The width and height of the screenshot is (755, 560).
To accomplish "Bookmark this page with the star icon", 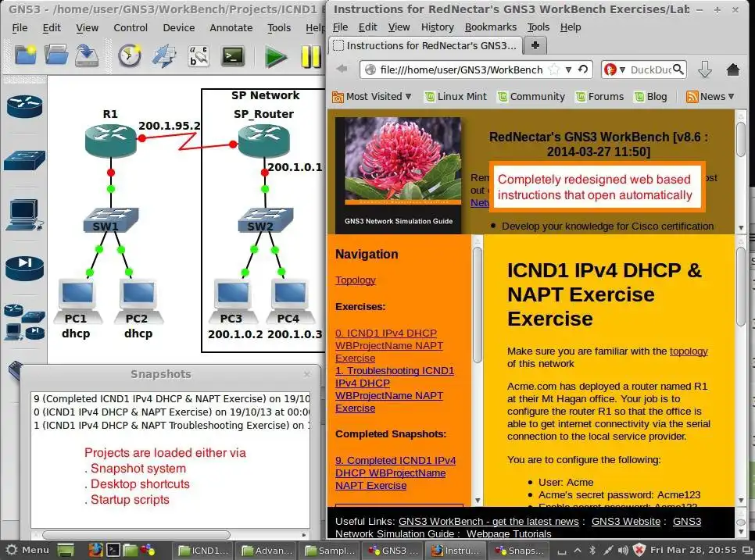I will coord(554,70).
